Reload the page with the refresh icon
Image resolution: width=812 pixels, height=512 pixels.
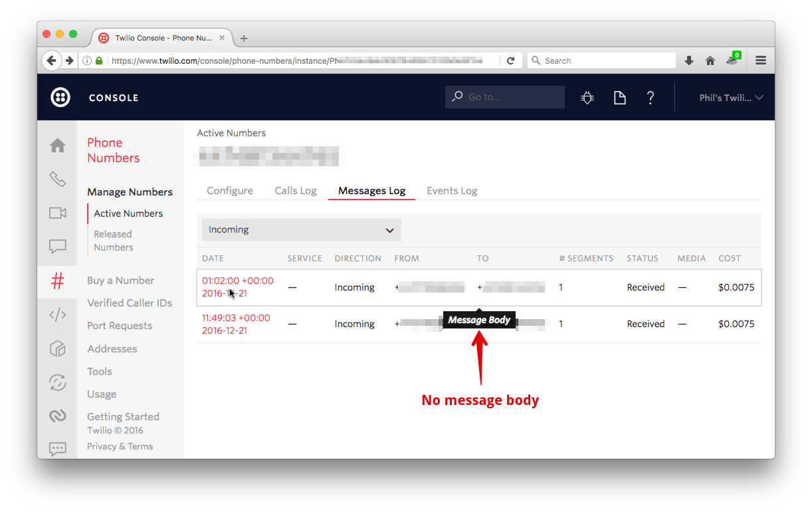(x=510, y=61)
